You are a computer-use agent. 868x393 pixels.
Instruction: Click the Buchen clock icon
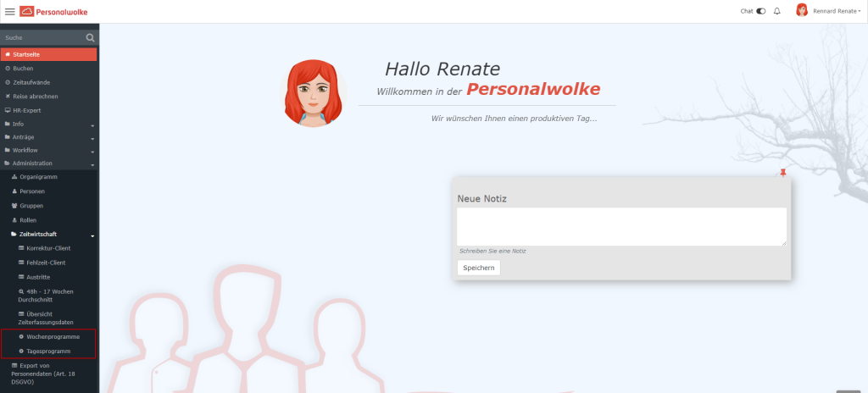click(x=8, y=68)
